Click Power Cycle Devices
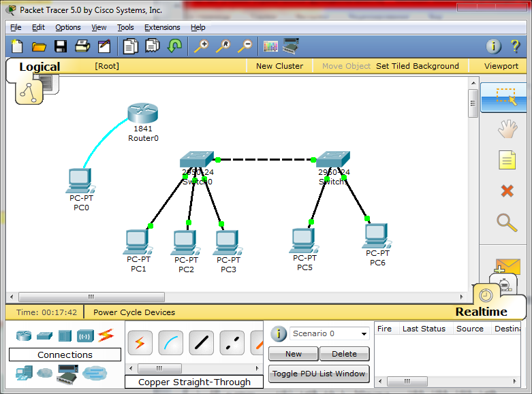Viewport: 532px width, 394px height. point(134,312)
